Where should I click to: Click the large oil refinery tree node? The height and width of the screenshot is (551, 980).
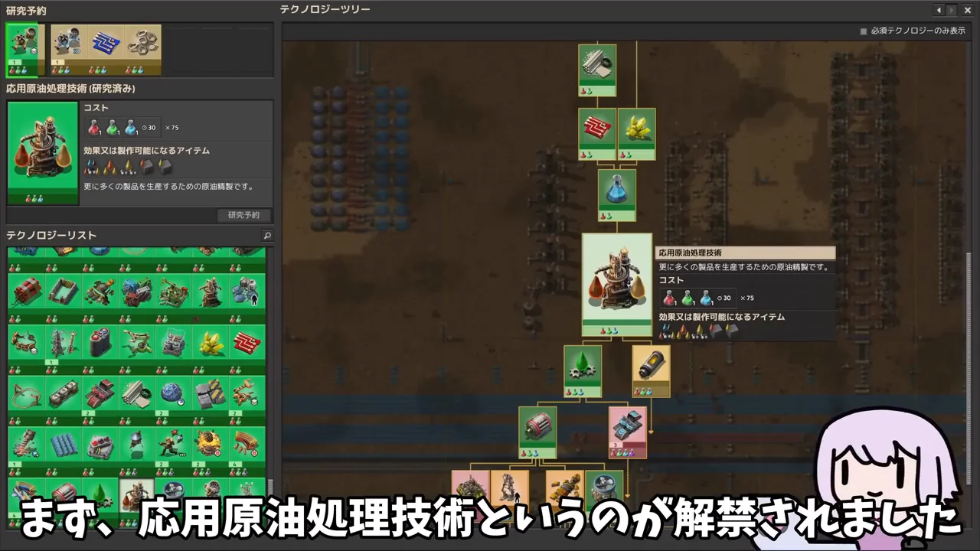coord(617,285)
